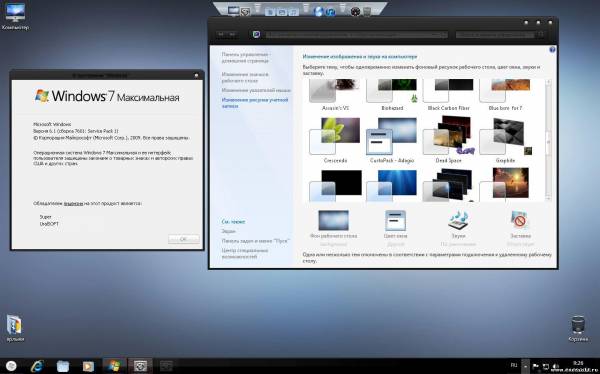This screenshot has width=600, height=374.
Task: Open the folder icon at bottom-left desktop
Action: [x=15, y=328]
